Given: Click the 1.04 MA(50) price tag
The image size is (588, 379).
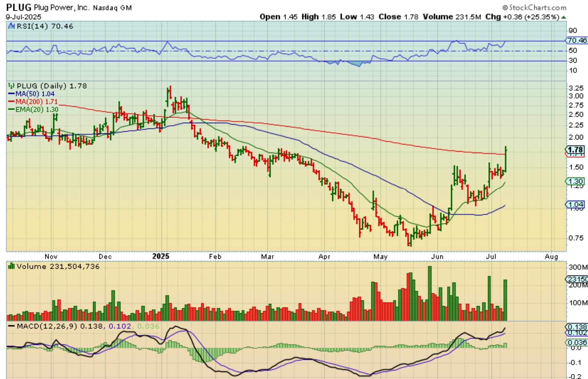Looking at the screenshot, I should pos(576,204).
